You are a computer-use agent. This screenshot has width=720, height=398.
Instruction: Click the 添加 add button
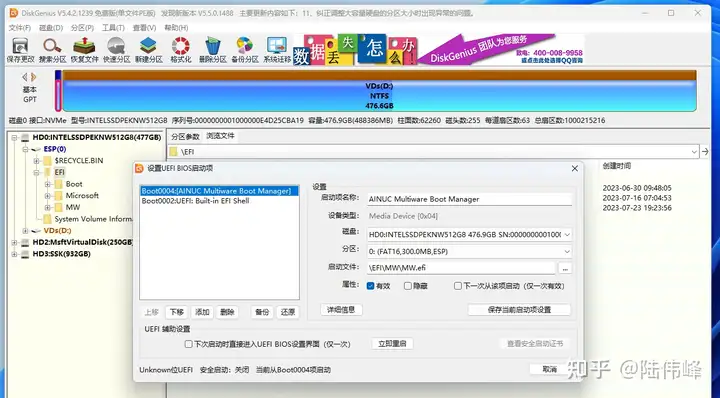[x=202, y=312]
